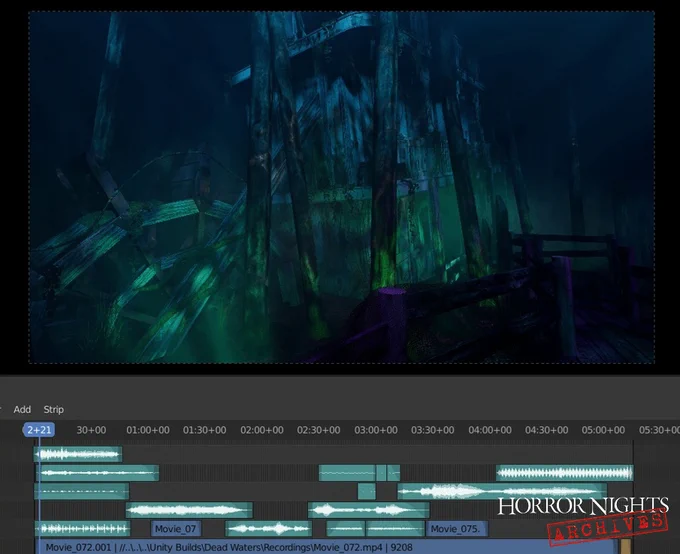This screenshot has width=680, height=554.
Task: Click the 04:30+00 mark on the time ruler
Action: click(547, 430)
